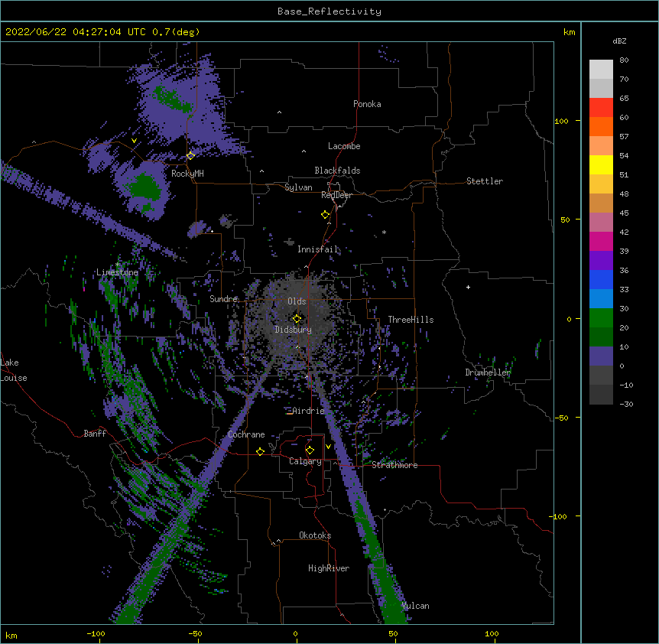This screenshot has height=644, width=659.
Task: Click the white asterisk marker near Limestone
Action: [118, 265]
